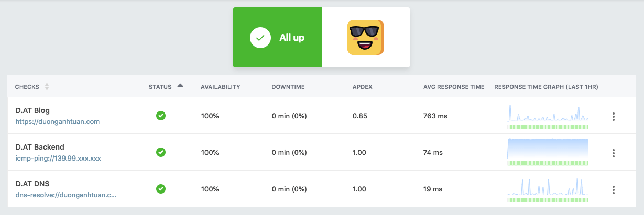Open the D.AT DNS three-dot menu
Image resolution: width=644 pixels, height=215 pixels.
613,189
